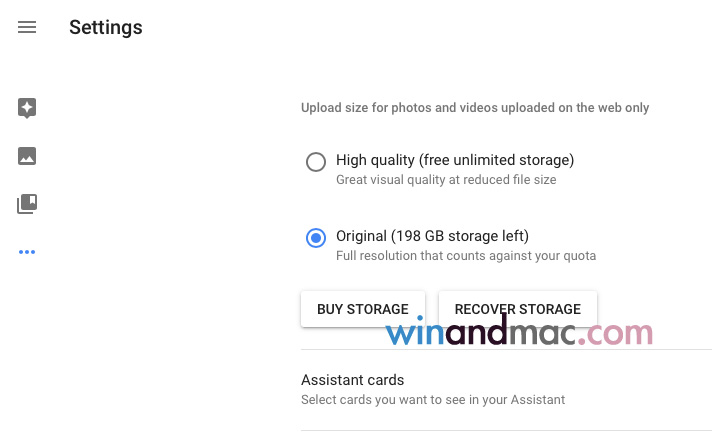Viewport: 712px width, 434px height.
Task: Click "Select cards you want to see" subtitle
Action: (x=433, y=400)
